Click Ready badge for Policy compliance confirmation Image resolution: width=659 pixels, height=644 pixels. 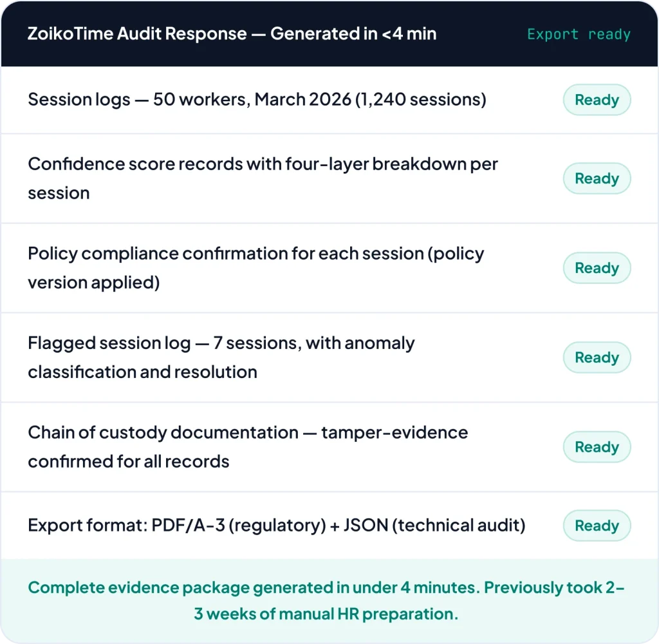click(x=597, y=268)
